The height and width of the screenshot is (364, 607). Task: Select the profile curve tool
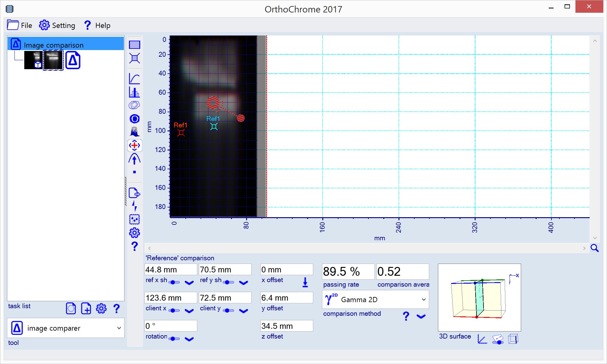tap(134, 79)
